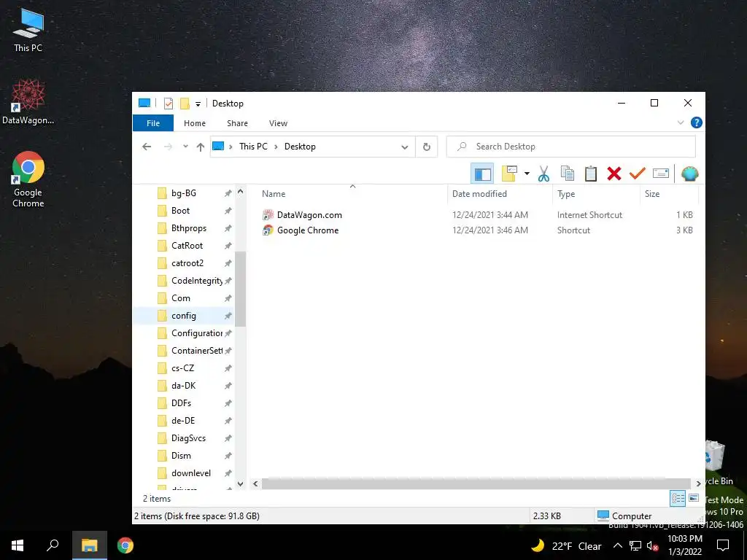This screenshot has height=560, width=747.
Task: Open the views dropdown arrow in toolbar
Action: [527, 174]
